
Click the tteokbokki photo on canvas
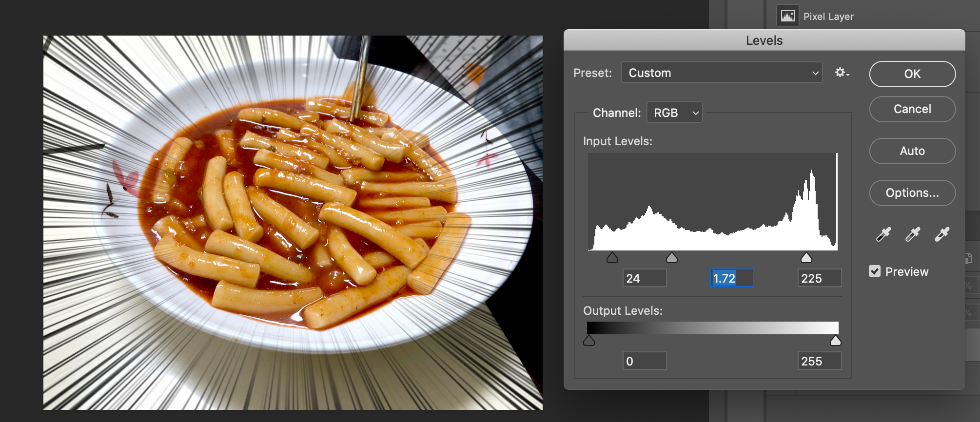[293, 223]
